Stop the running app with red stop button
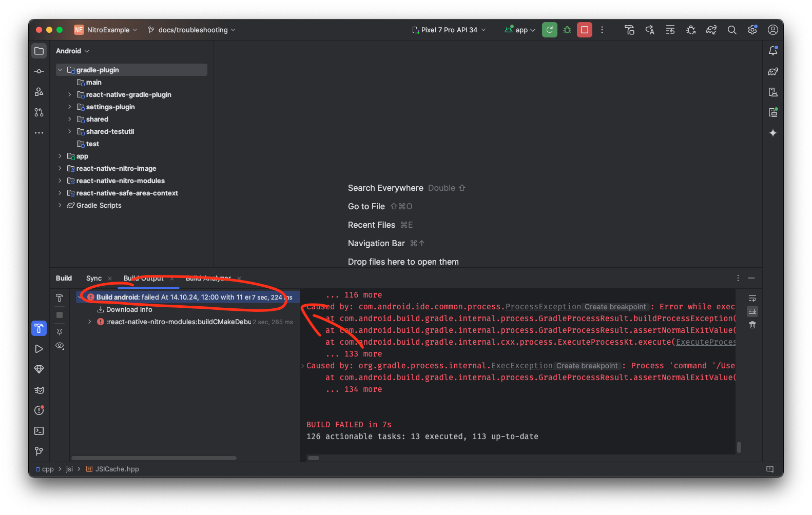Screen dimensions: 812x515 click(x=584, y=30)
